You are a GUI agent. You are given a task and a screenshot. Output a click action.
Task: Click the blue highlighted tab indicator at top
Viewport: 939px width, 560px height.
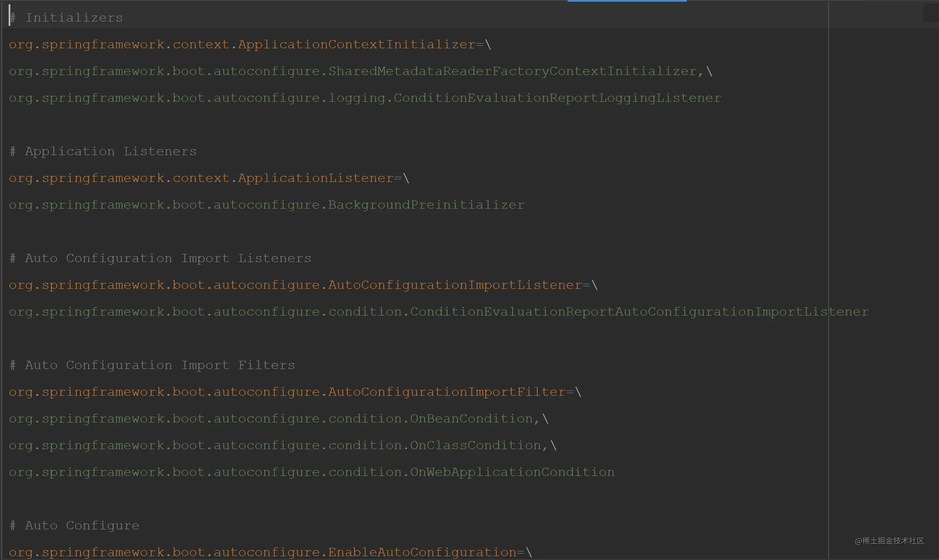(627, 1)
